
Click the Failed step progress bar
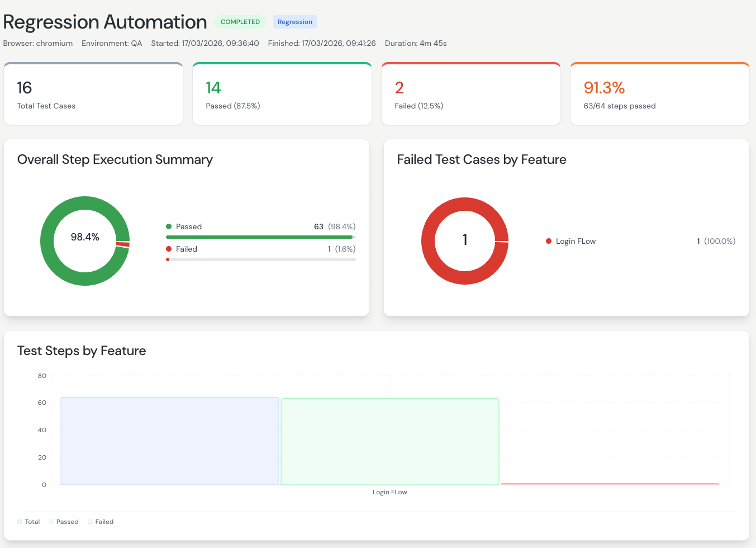click(260, 259)
